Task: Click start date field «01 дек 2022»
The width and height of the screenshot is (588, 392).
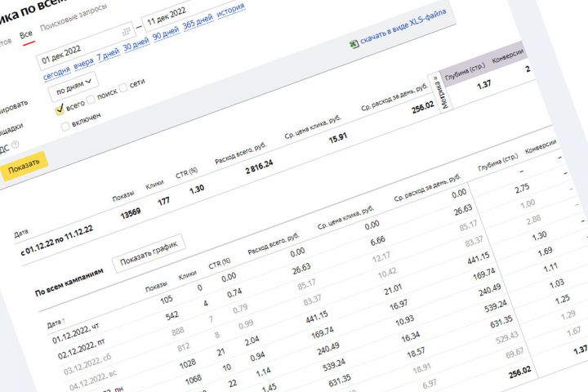Action: coord(86,45)
